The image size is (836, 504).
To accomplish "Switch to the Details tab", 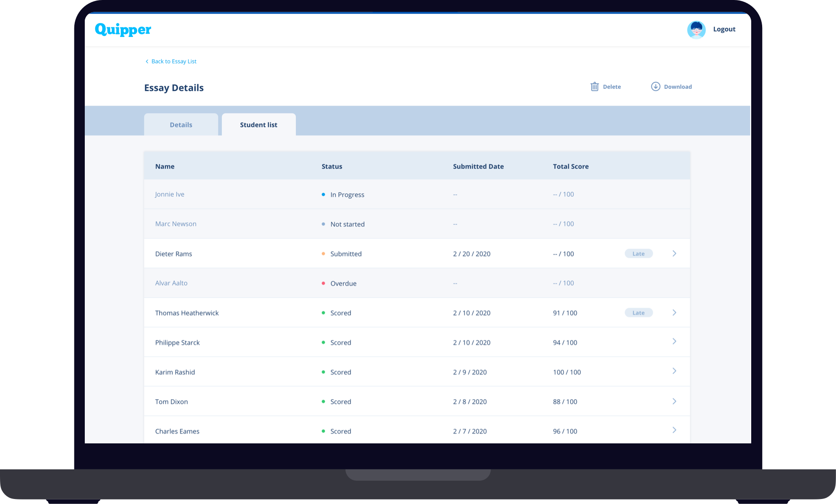I will click(x=181, y=125).
